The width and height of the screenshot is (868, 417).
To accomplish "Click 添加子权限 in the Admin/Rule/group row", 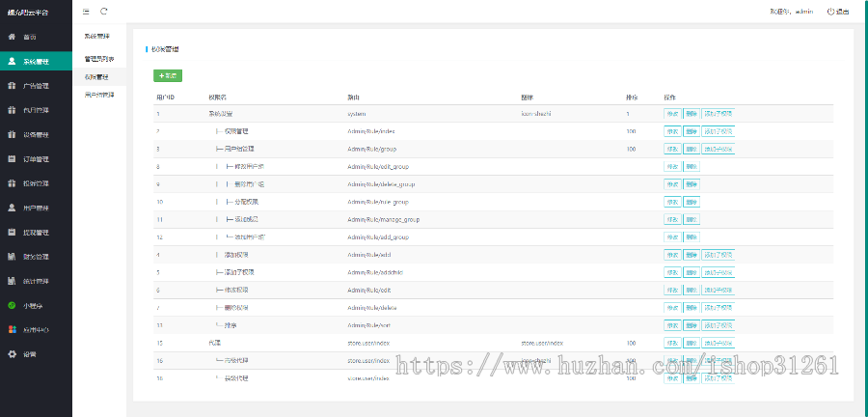I will (718, 149).
